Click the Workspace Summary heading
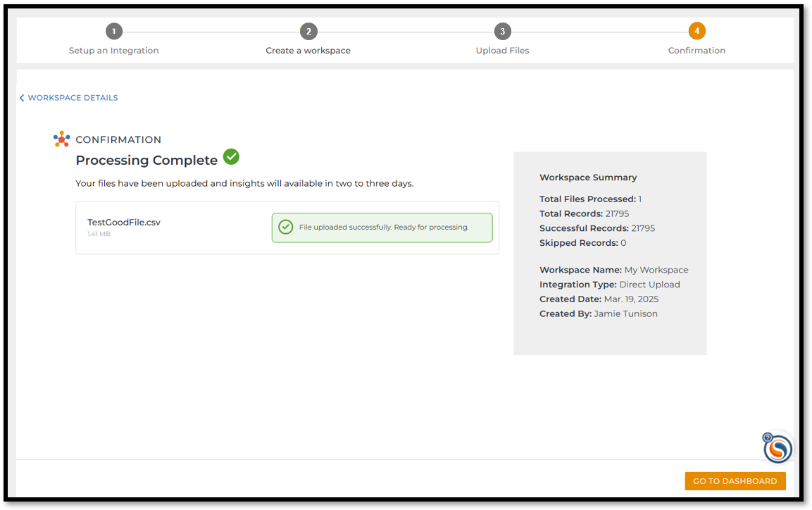812x510 pixels. pos(588,177)
